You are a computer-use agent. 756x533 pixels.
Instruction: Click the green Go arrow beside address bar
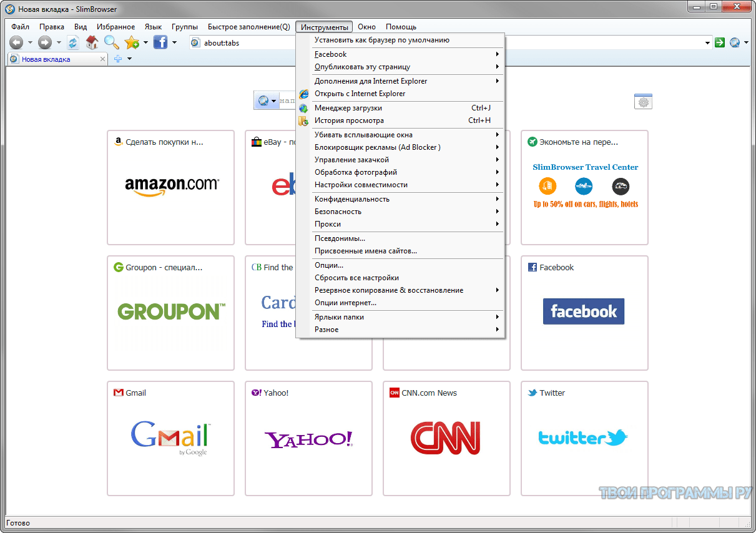coord(720,42)
